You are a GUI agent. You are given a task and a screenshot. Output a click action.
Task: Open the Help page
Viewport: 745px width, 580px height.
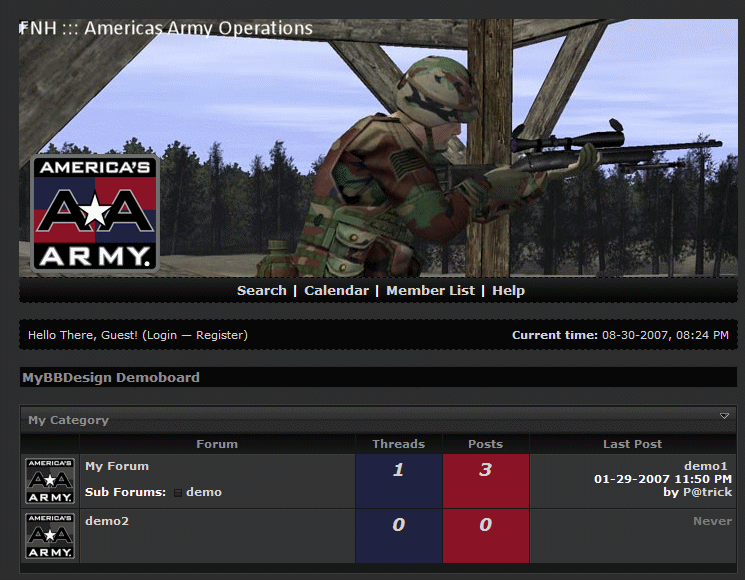tap(508, 290)
